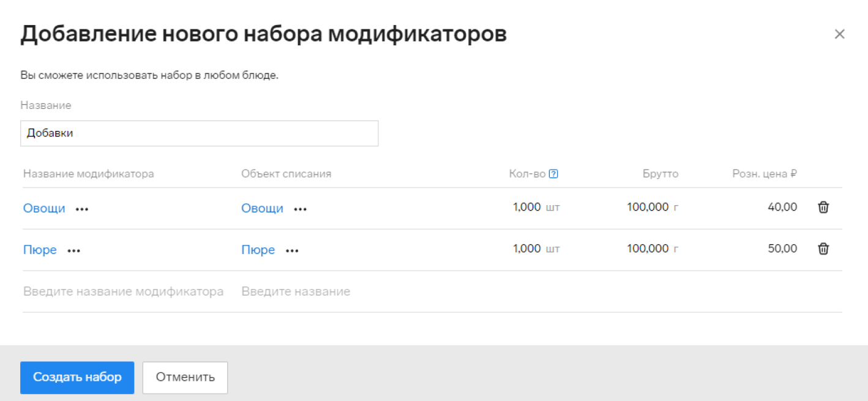868x401 pixels.
Task: Open the Овощи write-off object link
Action: coord(262,208)
